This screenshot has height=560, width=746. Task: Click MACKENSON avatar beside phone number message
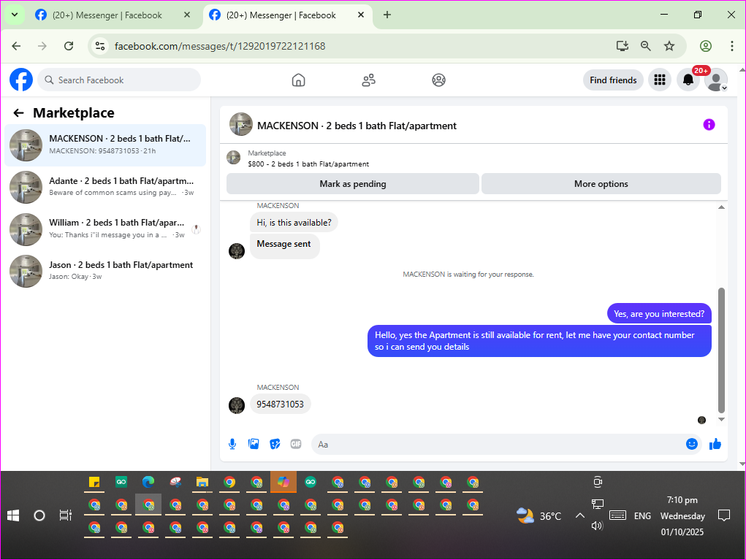click(x=237, y=405)
